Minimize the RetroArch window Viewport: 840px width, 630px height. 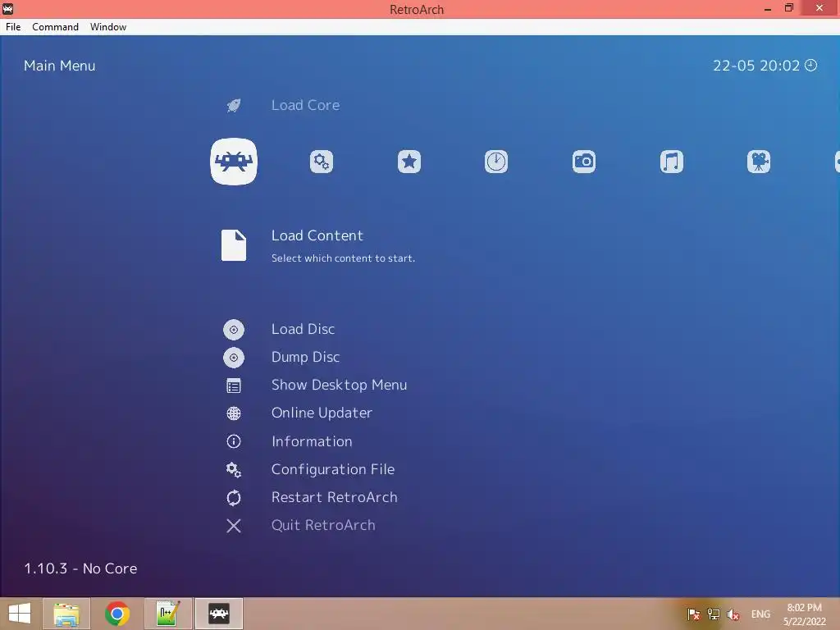pos(768,8)
